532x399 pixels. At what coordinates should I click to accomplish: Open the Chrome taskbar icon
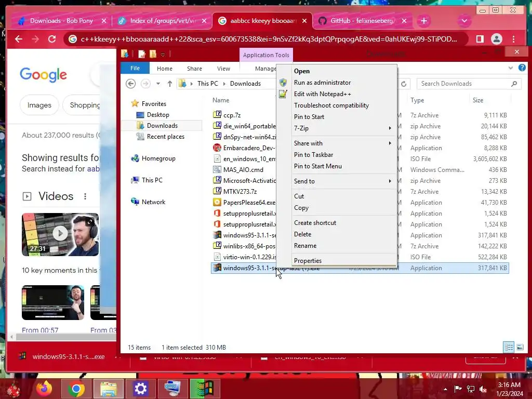[76, 389]
